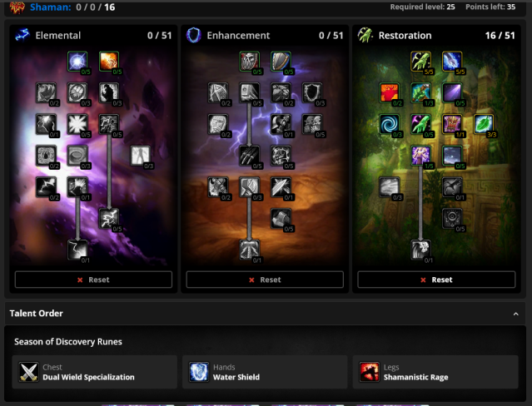This screenshot has width=532, height=406.
Task: Reset the Elemental talent tree
Action: [x=93, y=280]
